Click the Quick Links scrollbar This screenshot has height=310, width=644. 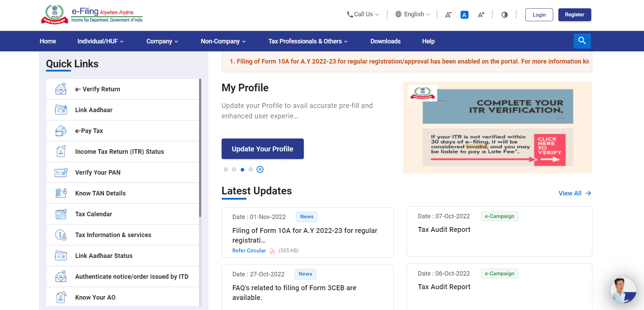click(200, 148)
